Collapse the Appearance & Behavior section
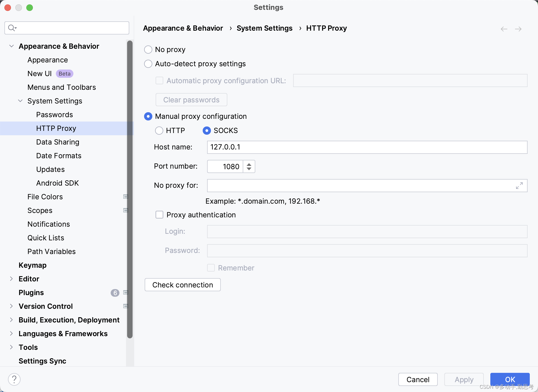Image resolution: width=538 pixels, height=392 pixels. (x=12, y=46)
